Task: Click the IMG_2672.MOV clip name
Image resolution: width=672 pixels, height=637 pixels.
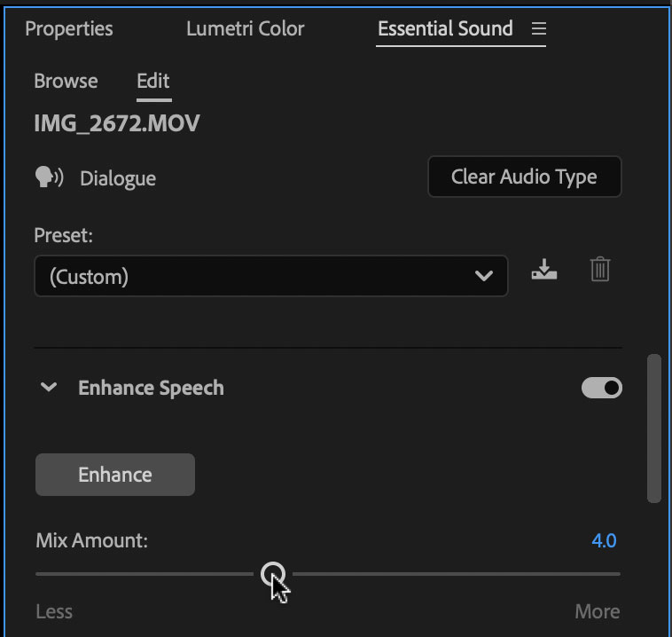Action: click(x=117, y=123)
